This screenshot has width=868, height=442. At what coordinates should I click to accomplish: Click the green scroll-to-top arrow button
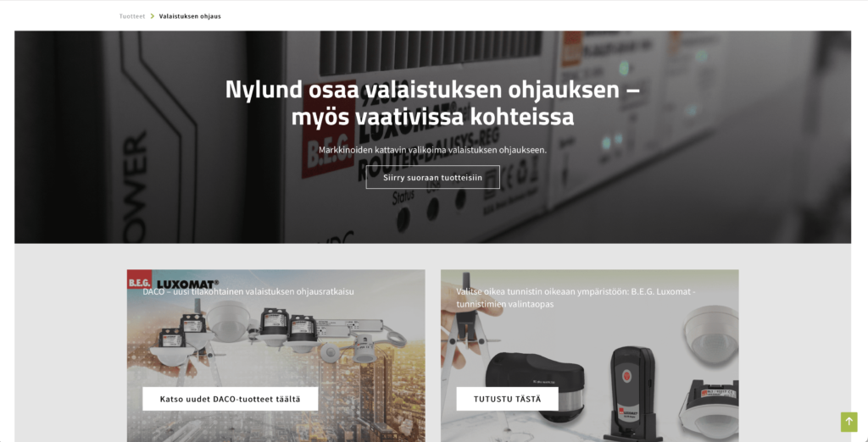(x=849, y=422)
